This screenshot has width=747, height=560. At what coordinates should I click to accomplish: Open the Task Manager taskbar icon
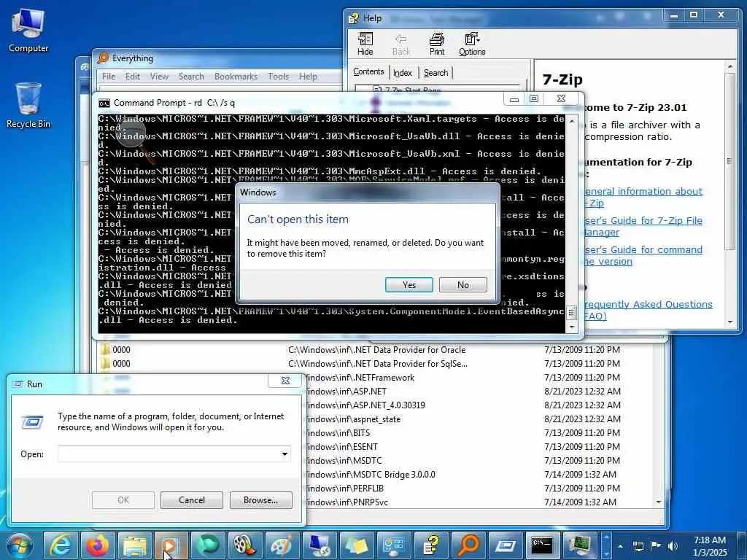tap(580, 545)
